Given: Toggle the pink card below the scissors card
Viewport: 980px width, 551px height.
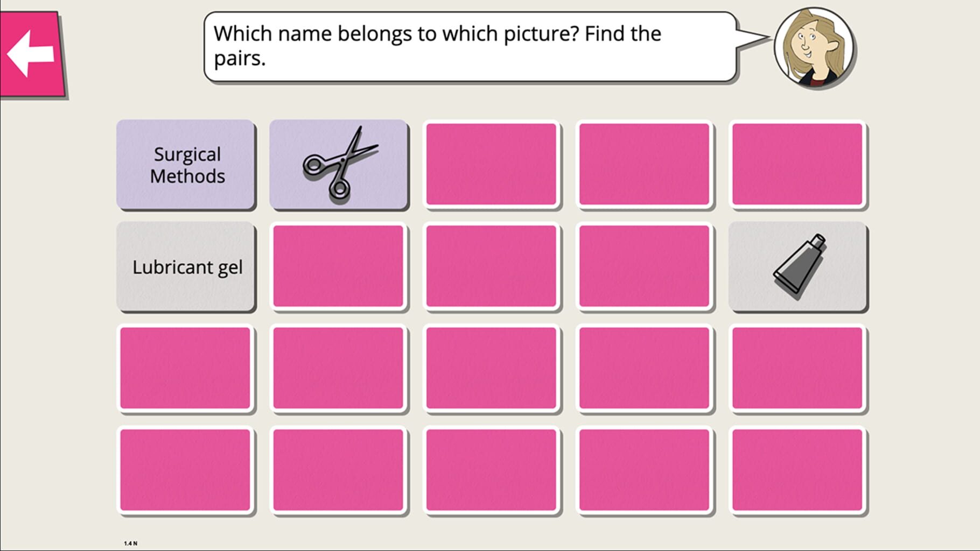Looking at the screenshot, I should point(338,266).
